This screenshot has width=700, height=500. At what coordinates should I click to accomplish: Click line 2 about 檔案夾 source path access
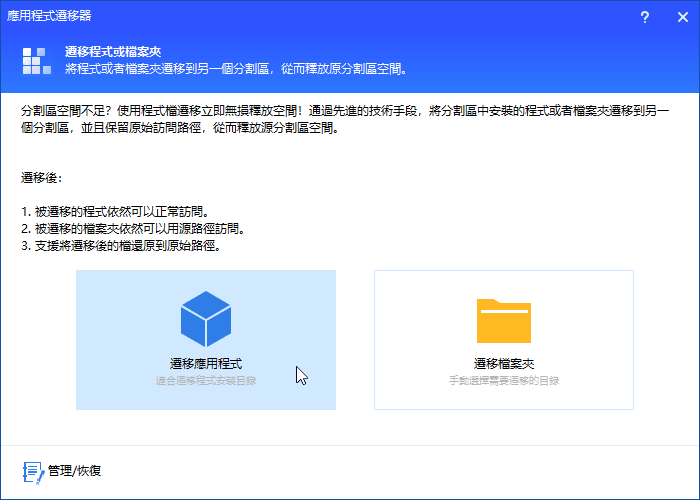coord(133,229)
